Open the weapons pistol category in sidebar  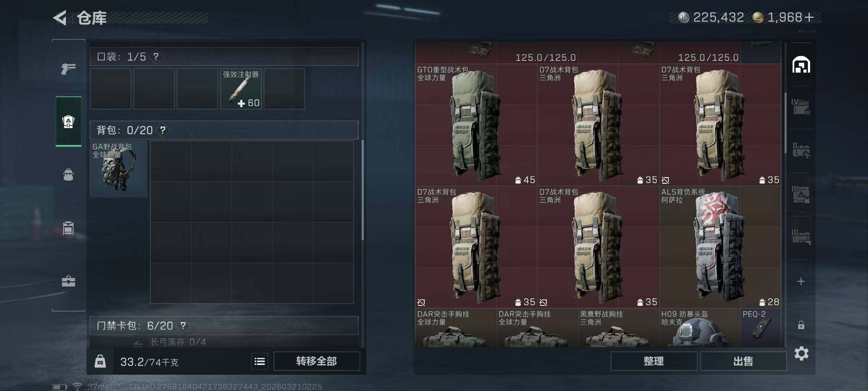coord(68,68)
